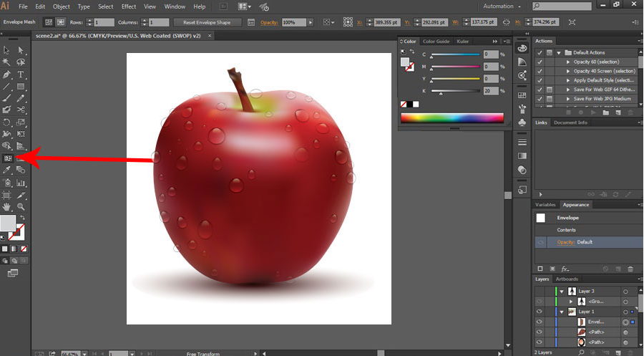Switch to Variables tab
The image size is (644, 356).
(x=545, y=205)
